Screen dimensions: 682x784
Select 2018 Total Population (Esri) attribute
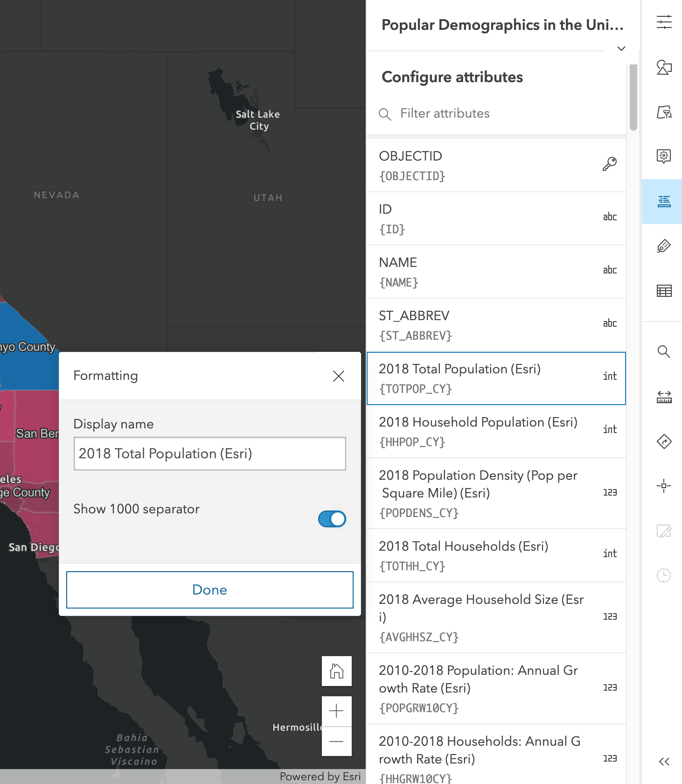[496, 378]
